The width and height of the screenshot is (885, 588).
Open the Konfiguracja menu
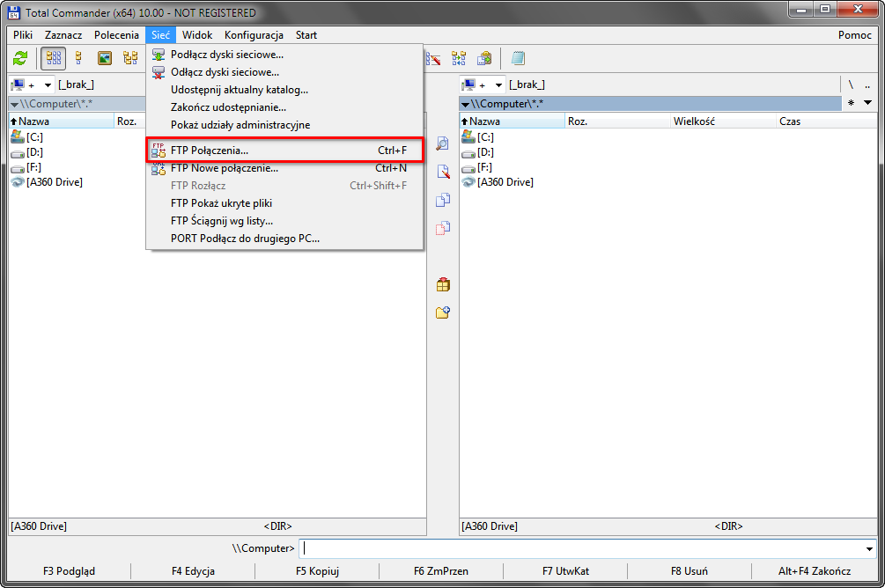(254, 35)
